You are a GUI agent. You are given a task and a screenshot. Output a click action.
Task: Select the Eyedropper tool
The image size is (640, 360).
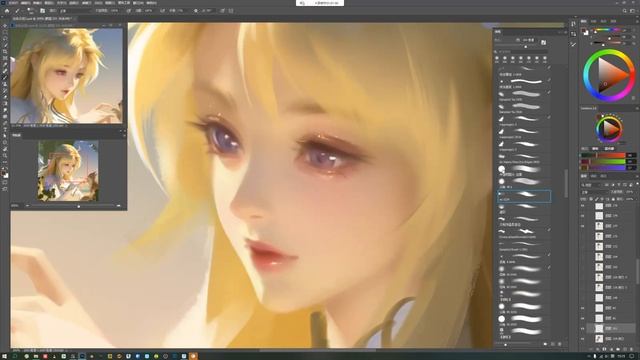[5, 64]
